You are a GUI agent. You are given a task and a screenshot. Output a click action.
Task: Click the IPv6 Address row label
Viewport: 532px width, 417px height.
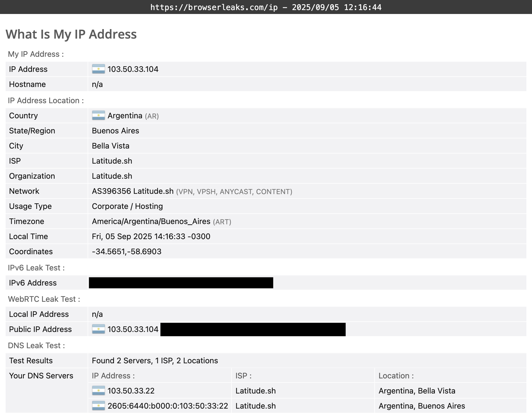(33, 283)
